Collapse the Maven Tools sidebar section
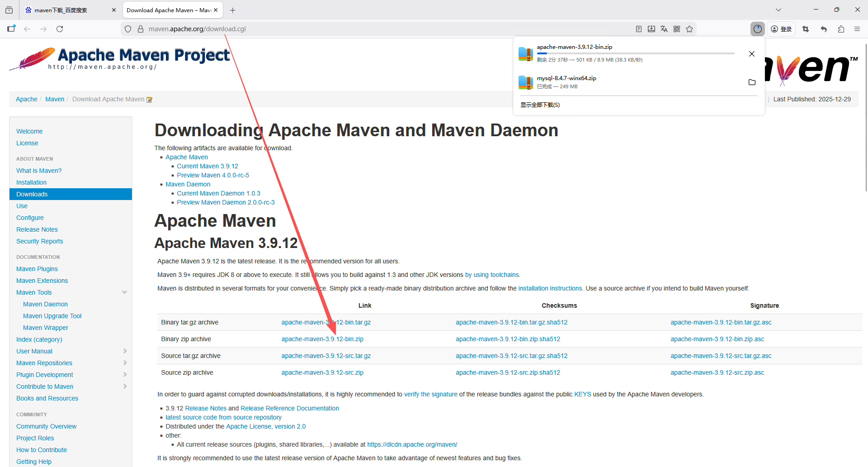Screen dimensions: 868x467 pos(124,292)
